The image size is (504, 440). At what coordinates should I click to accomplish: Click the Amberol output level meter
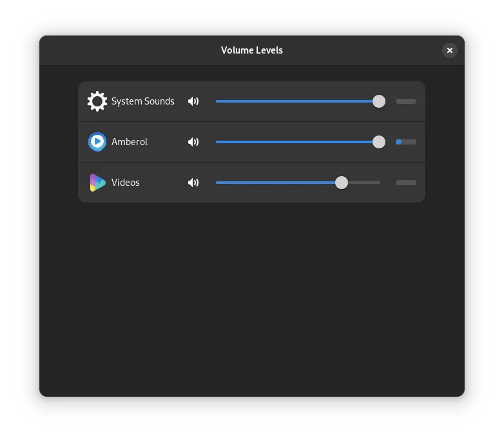click(406, 142)
